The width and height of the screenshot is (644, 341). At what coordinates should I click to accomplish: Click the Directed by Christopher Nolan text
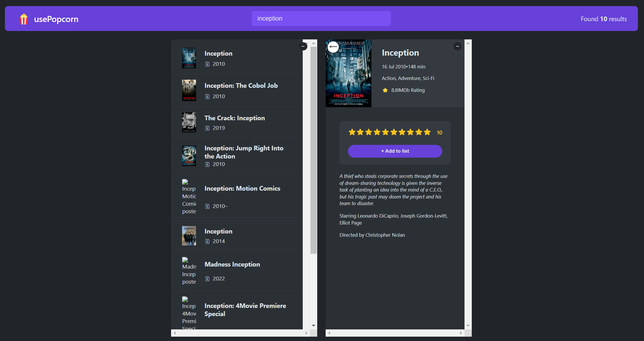point(372,235)
